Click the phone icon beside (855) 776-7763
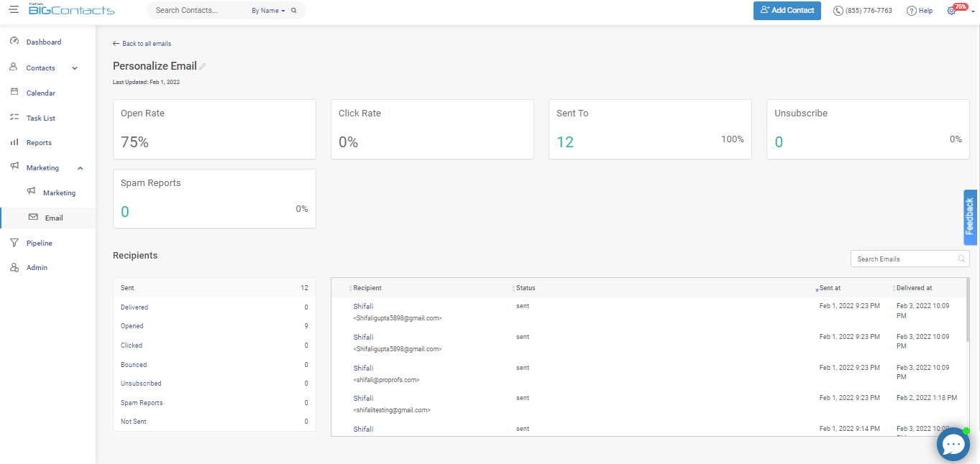Image resolution: width=980 pixels, height=464 pixels. tap(838, 11)
